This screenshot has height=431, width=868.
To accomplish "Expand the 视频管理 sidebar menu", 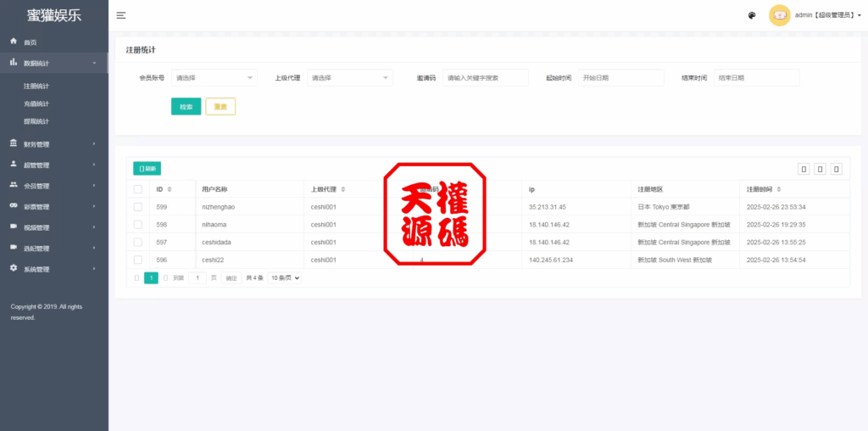I will point(54,227).
